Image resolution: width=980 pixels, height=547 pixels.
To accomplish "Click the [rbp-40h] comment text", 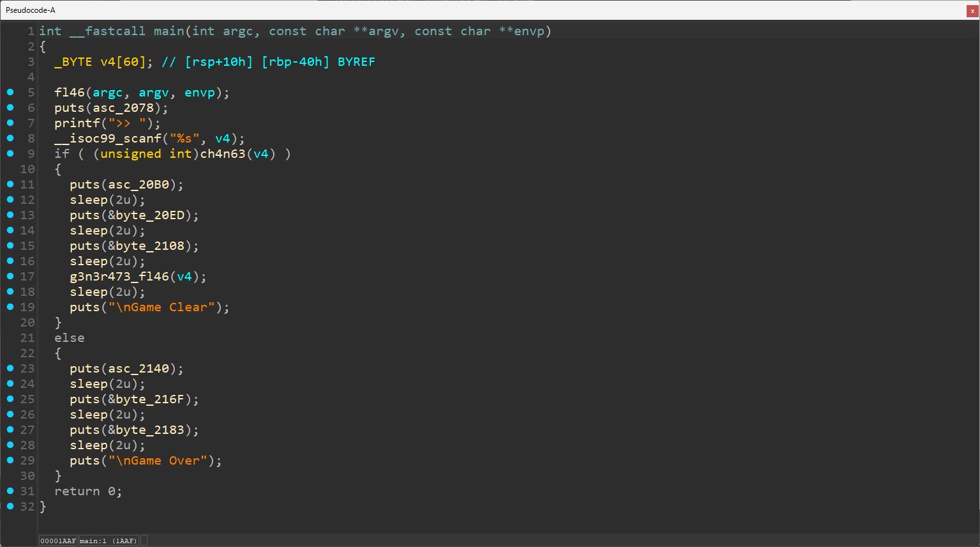I will (x=296, y=62).
